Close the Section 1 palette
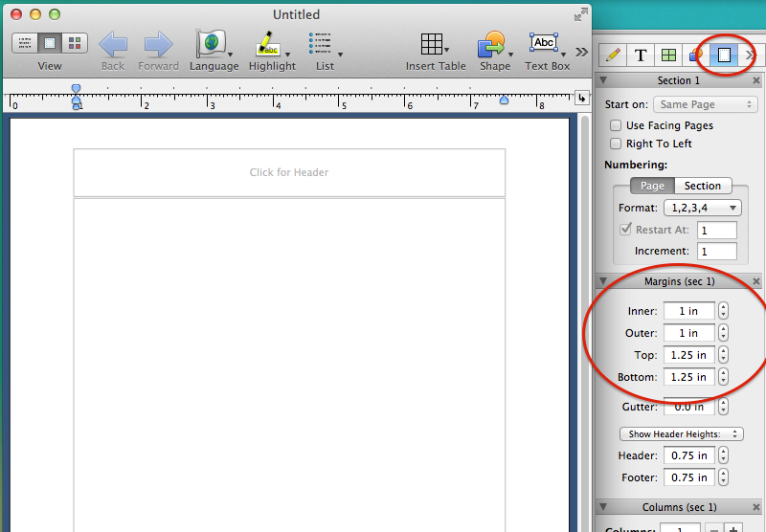 (756, 80)
